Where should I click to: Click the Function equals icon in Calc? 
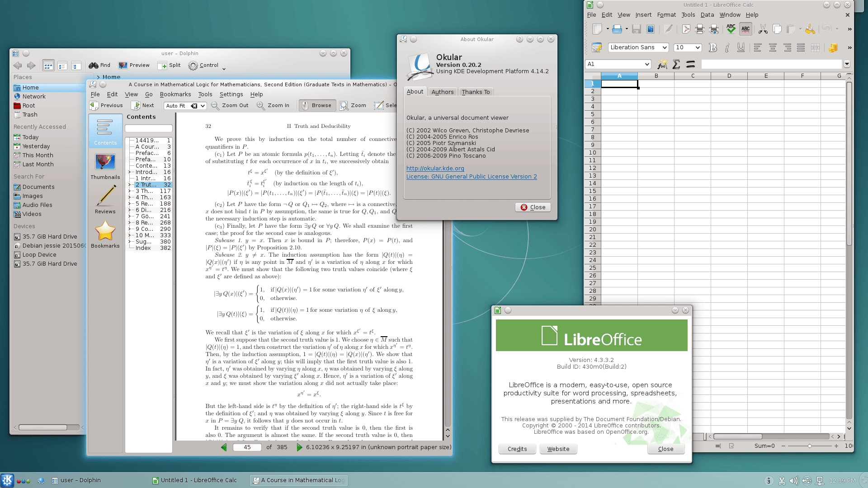[690, 65]
